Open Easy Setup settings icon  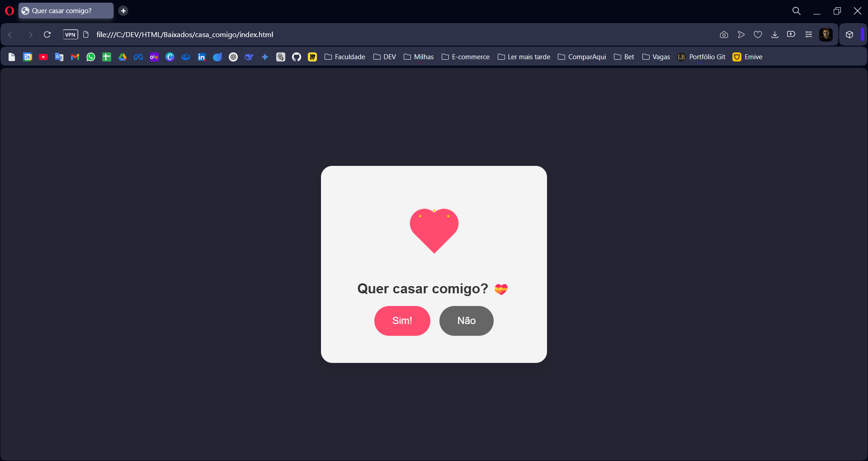coord(809,35)
